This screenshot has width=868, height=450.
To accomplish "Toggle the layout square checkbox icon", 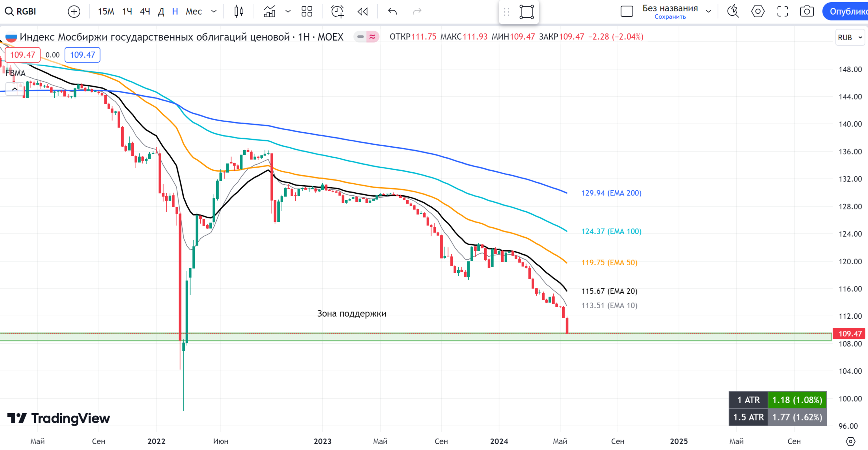I will (627, 11).
